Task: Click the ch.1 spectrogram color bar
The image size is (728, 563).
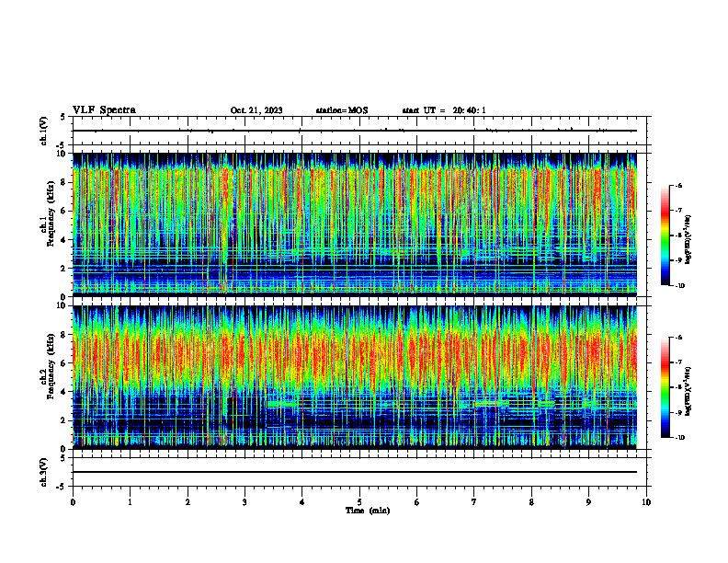Action: pos(665,236)
